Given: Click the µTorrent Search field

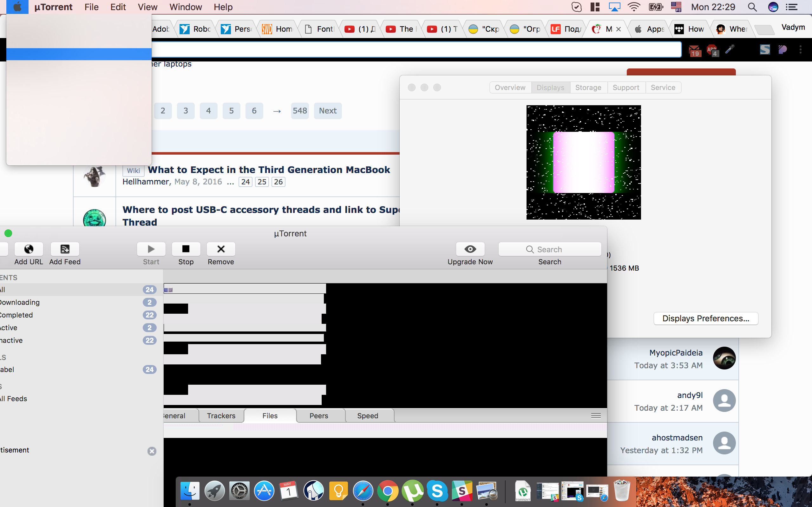Looking at the screenshot, I should [549, 249].
